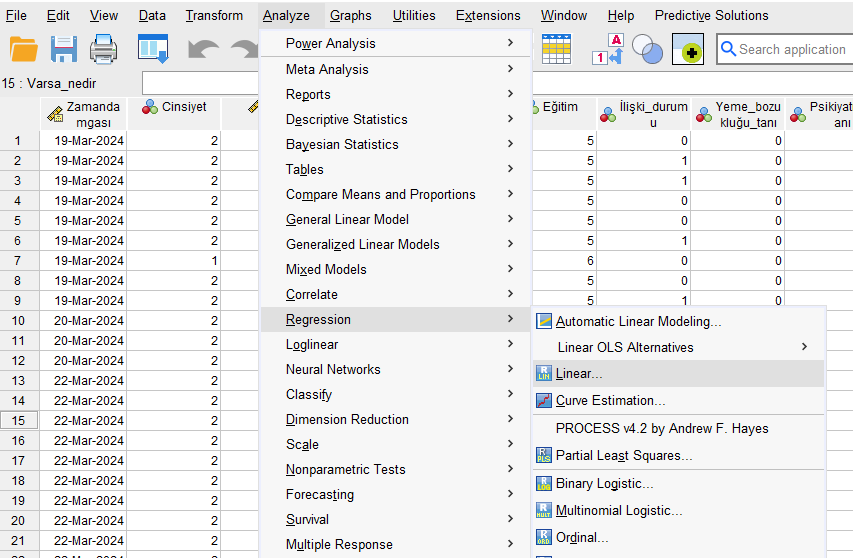853x558 pixels.
Task: Click the green plus toolbar icon
Action: [x=688, y=49]
